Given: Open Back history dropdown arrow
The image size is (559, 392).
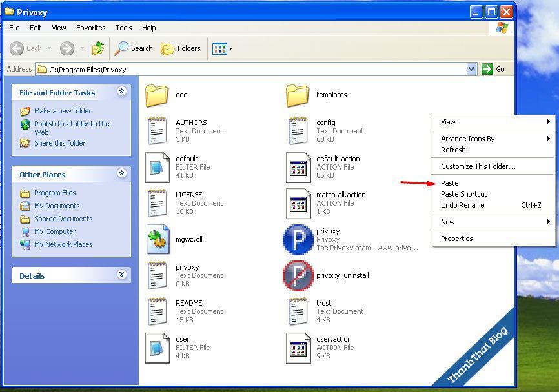Looking at the screenshot, I should click(49, 48).
